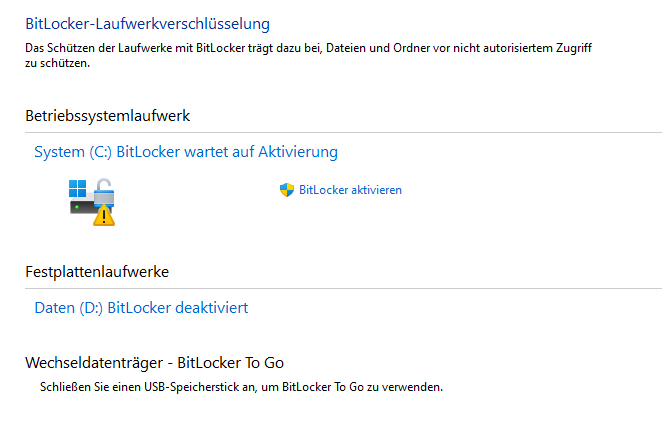This screenshot has height=424, width=662.
Task: Click the Festplattenlaufwerke section heading
Action: point(97,272)
